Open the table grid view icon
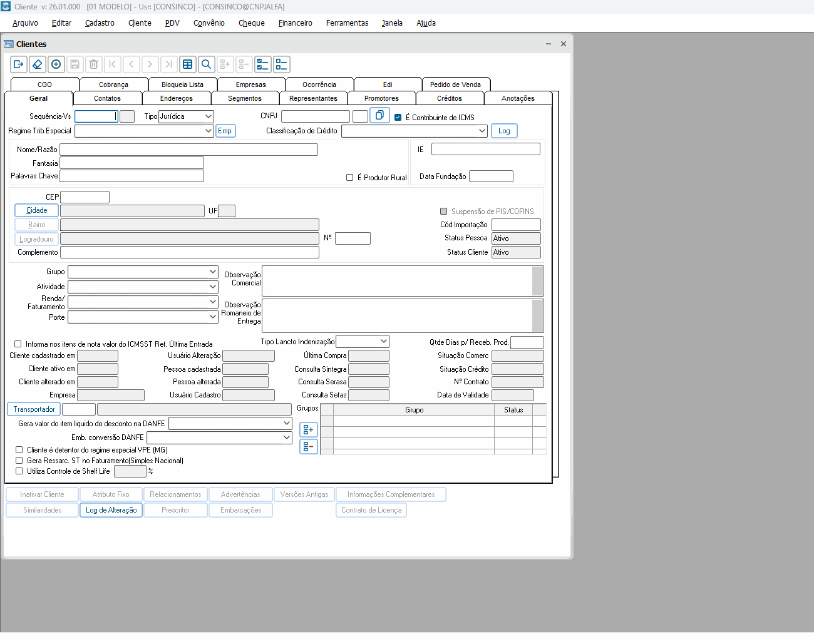The width and height of the screenshot is (814, 644). pyautogui.click(x=187, y=64)
